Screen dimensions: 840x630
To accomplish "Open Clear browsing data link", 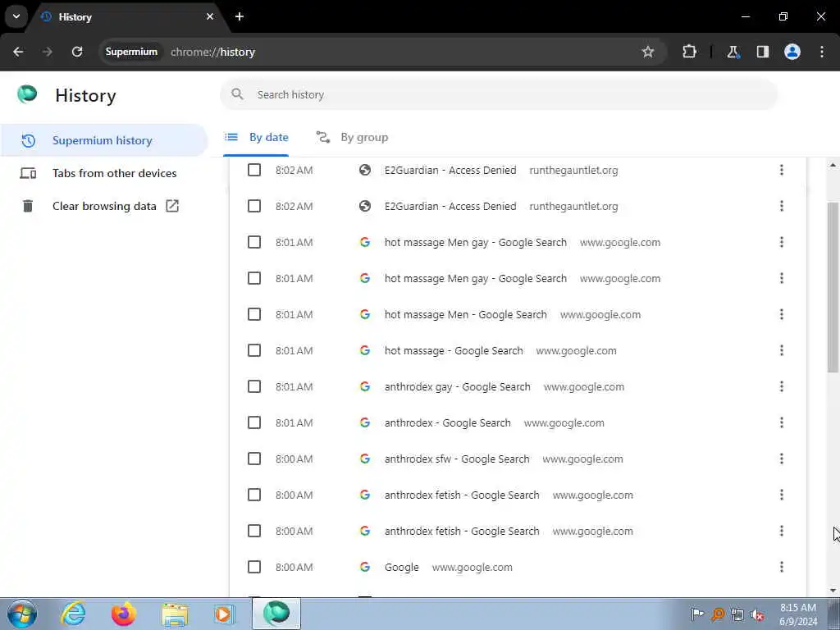I will point(104,206).
